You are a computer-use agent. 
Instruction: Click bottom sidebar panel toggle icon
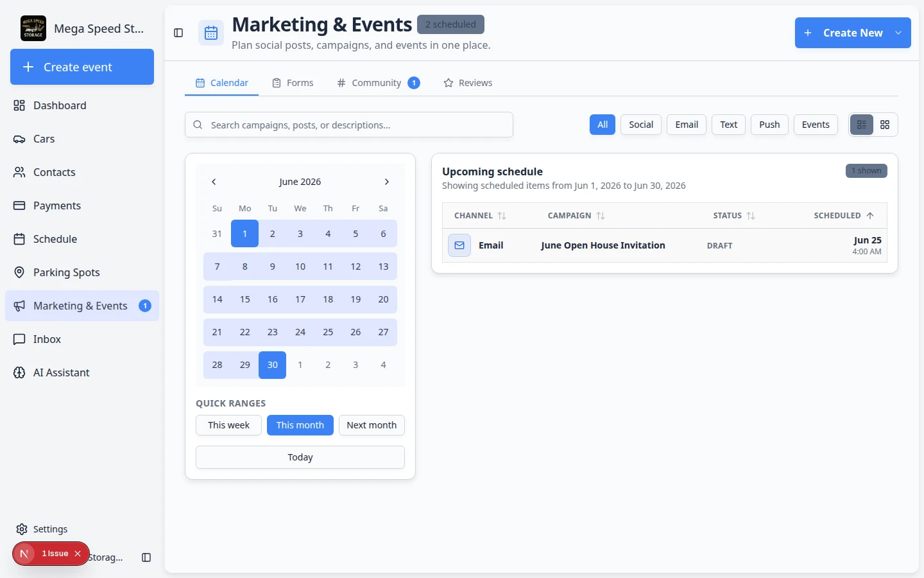tap(146, 557)
